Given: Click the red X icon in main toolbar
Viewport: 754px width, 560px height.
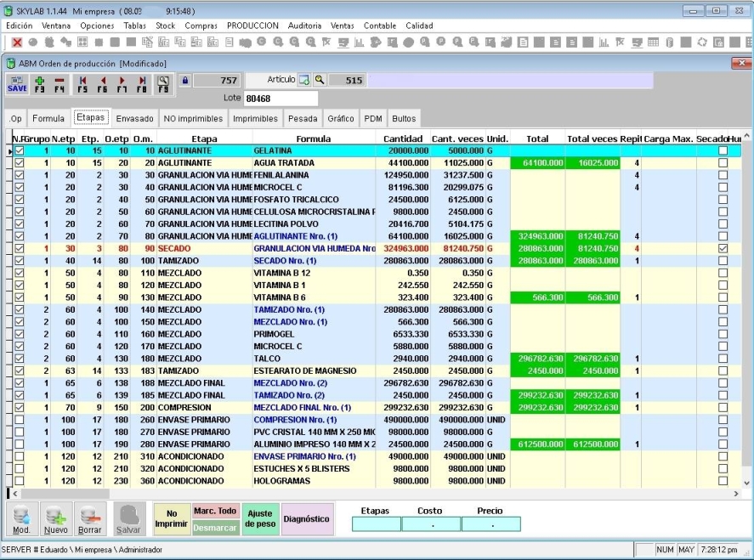Looking at the screenshot, I should tap(17, 42).
